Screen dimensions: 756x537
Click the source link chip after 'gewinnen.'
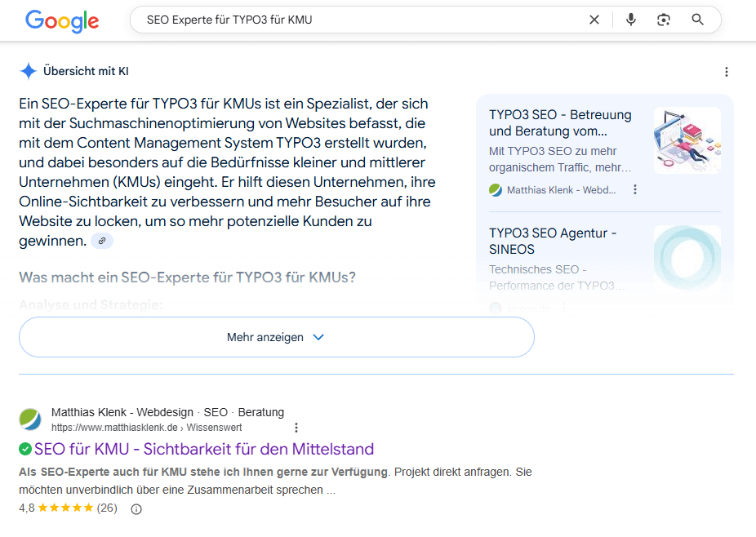point(102,241)
